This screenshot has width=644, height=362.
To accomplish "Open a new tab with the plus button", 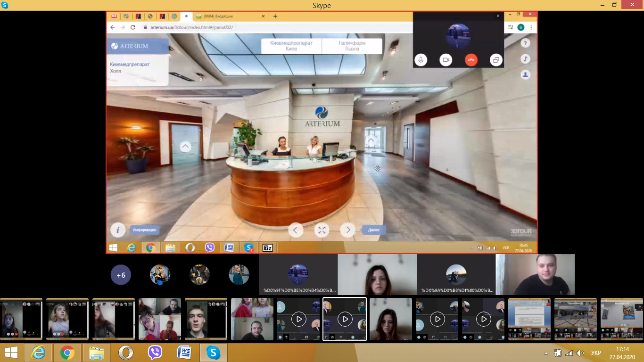I will 275,16.
